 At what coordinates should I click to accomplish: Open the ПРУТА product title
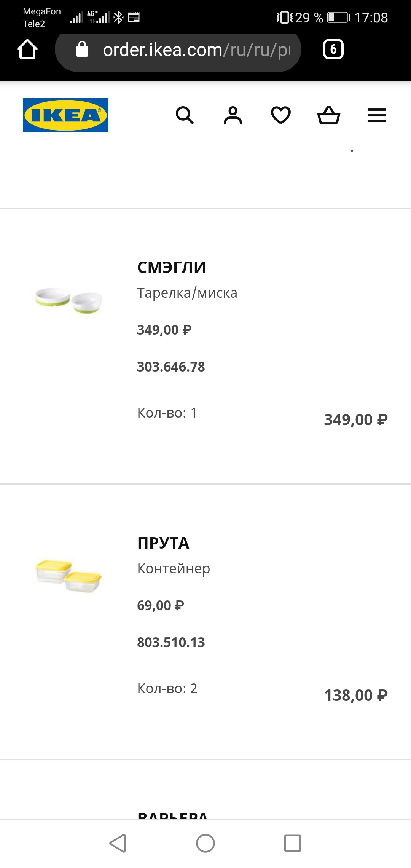[163, 543]
